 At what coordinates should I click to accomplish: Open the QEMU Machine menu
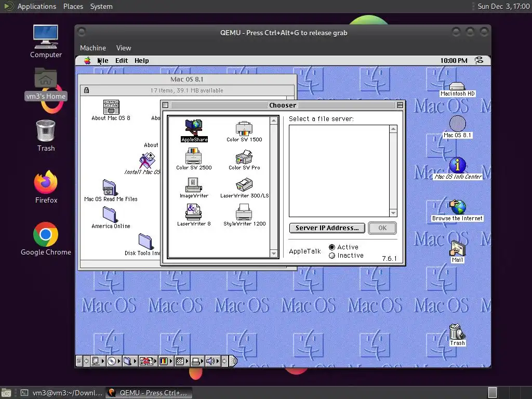coord(93,48)
